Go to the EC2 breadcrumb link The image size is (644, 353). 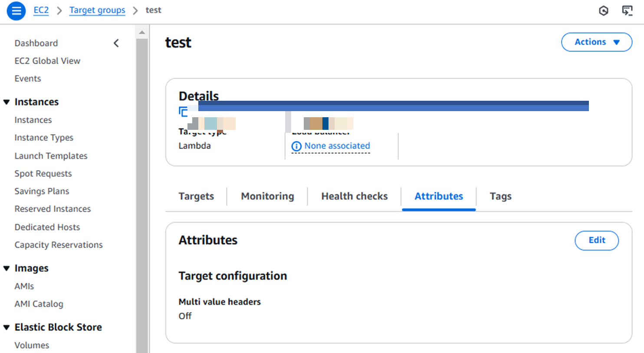pos(41,10)
